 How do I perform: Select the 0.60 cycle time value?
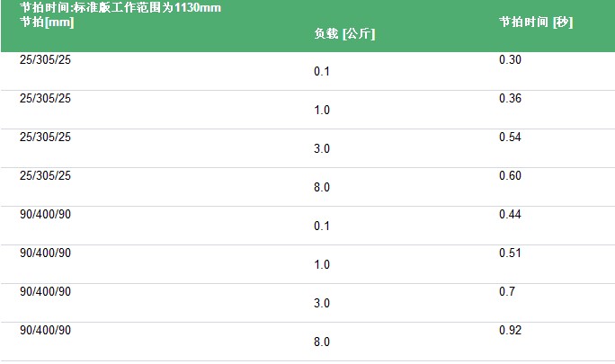tap(510, 175)
